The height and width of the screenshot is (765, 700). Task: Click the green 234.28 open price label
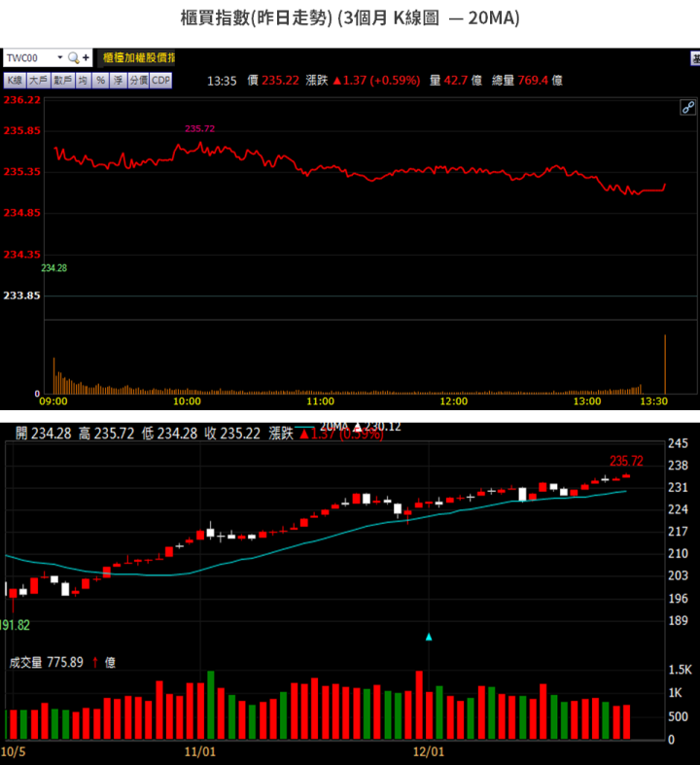click(x=54, y=268)
